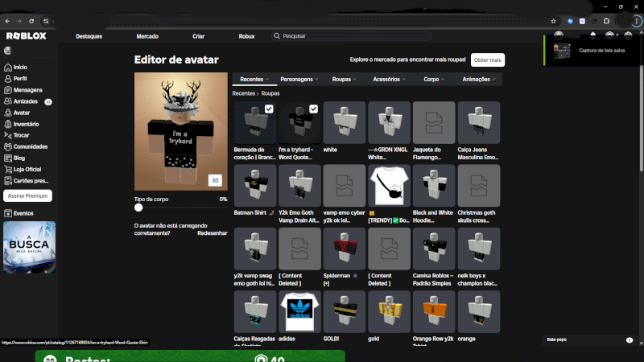Select Y2k Emo Goth Vamp thumbnail
Viewport: 644px width, 362px height.
(x=299, y=186)
